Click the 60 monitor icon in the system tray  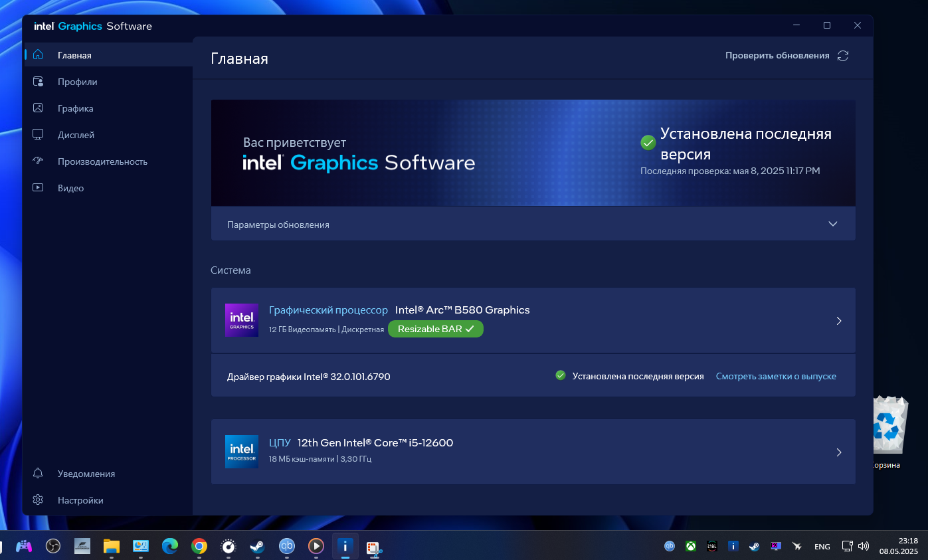pos(776,546)
